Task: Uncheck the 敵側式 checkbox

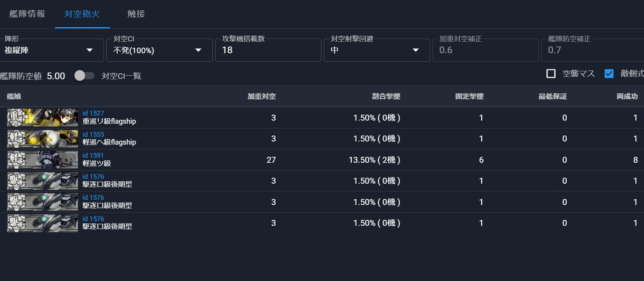Action: click(x=609, y=74)
